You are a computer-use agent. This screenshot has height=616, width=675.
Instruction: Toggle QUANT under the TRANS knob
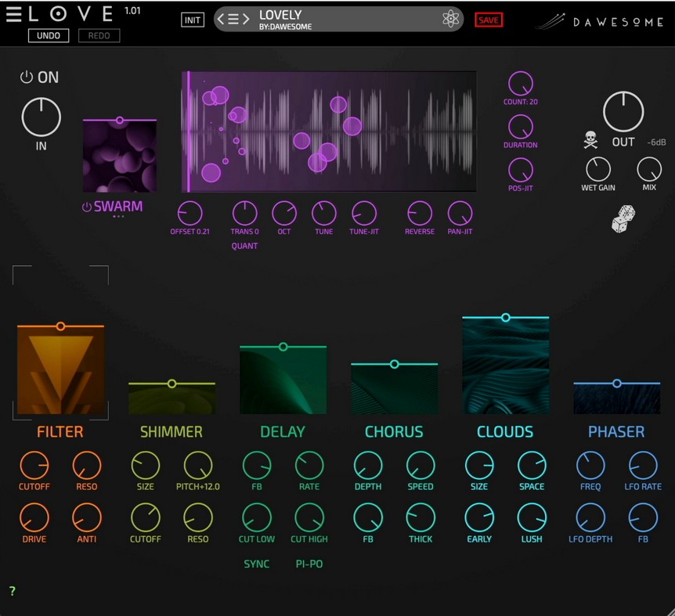(x=244, y=246)
